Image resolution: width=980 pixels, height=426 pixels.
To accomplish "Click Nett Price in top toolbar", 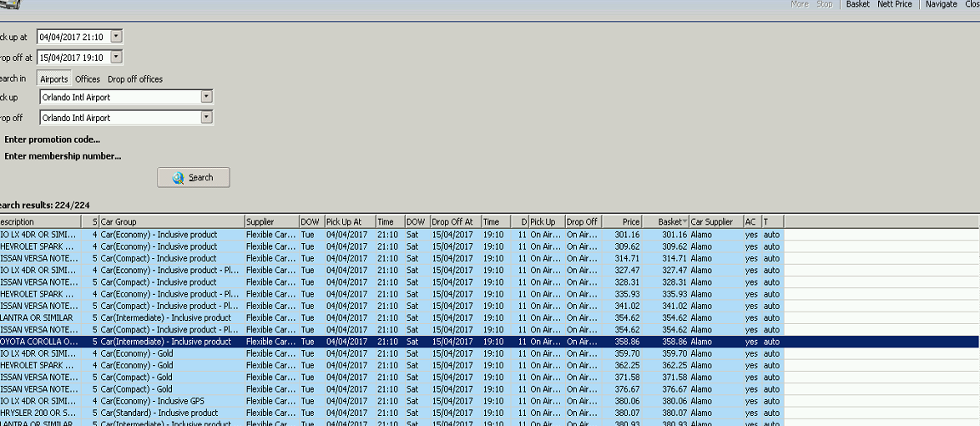I will click(x=894, y=4).
